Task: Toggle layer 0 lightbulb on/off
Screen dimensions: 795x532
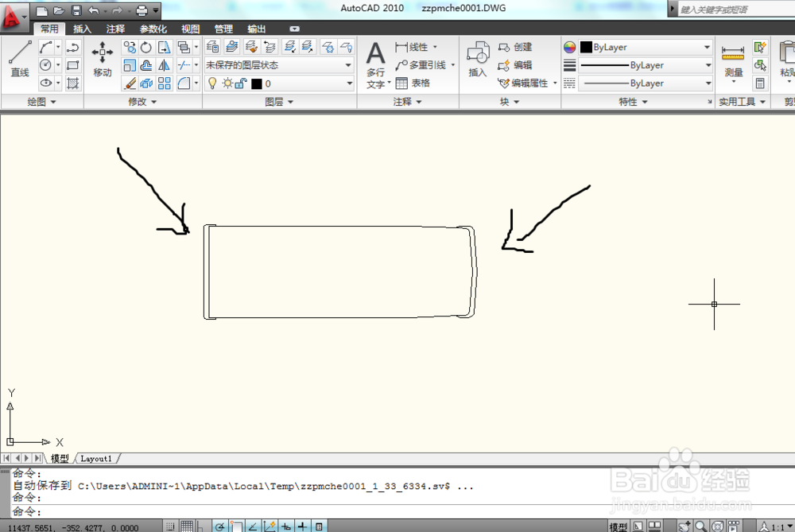Action: point(212,83)
